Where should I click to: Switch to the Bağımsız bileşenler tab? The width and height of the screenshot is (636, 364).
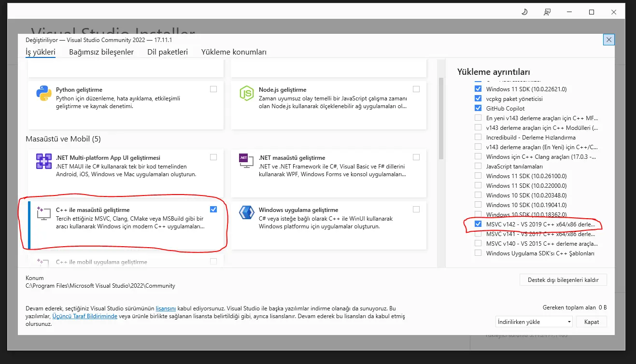point(101,52)
